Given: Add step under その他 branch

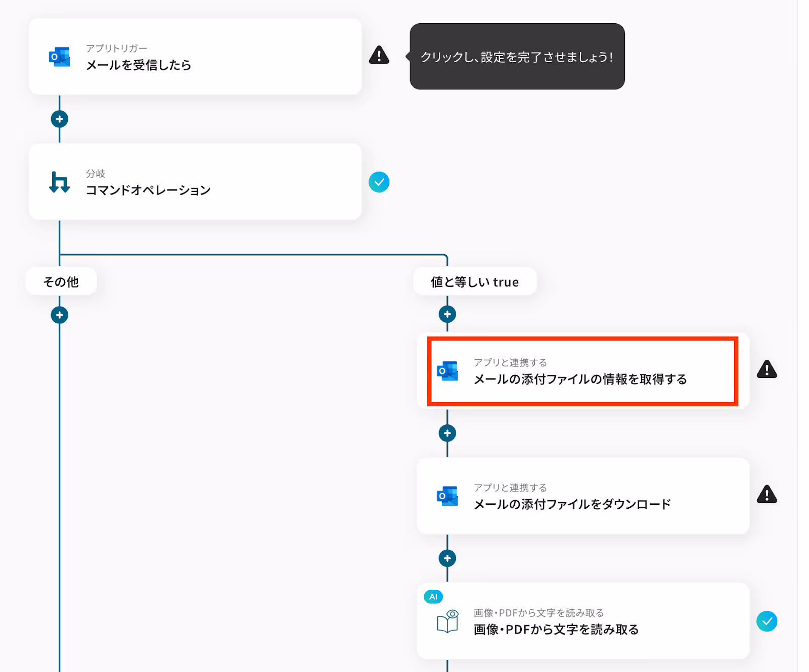Looking at the screenshot, I should click(60, 315).
